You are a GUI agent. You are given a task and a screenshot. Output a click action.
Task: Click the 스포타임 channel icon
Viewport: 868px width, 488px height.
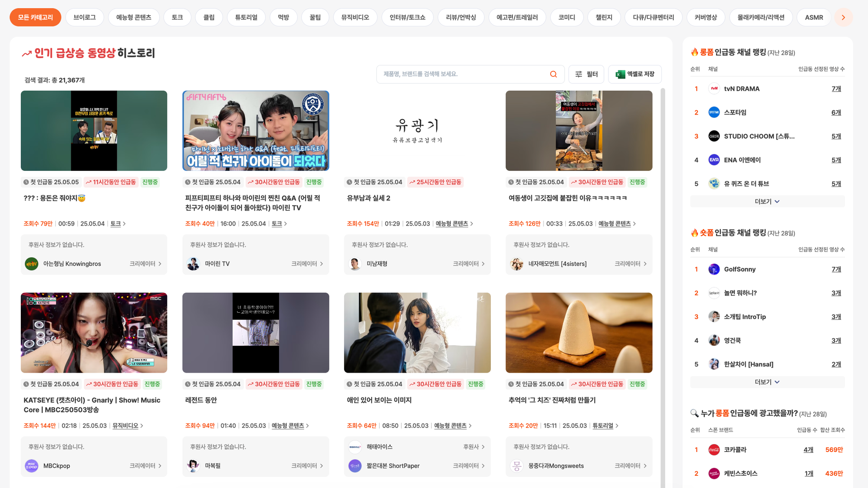(714, 112)
